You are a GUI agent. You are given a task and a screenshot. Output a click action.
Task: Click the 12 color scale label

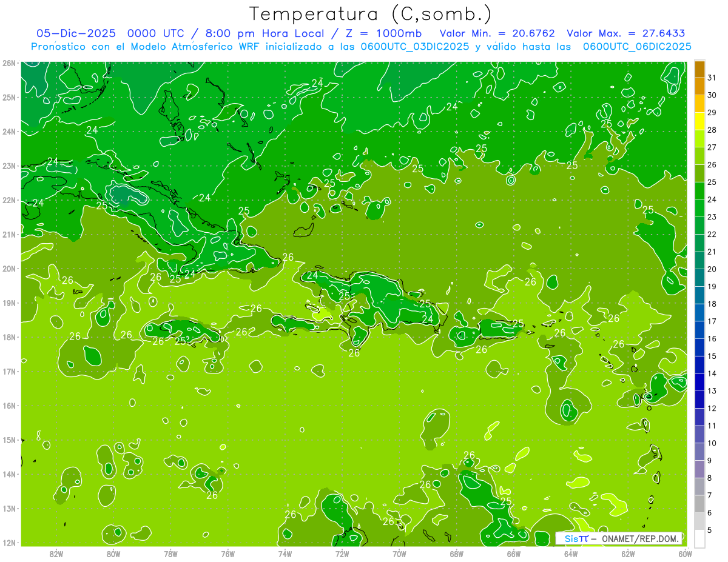tap(712, 408)
